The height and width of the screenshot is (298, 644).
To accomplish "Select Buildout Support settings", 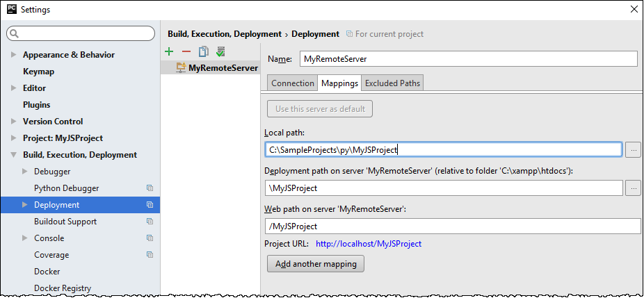I will click(x=65, y=221).
